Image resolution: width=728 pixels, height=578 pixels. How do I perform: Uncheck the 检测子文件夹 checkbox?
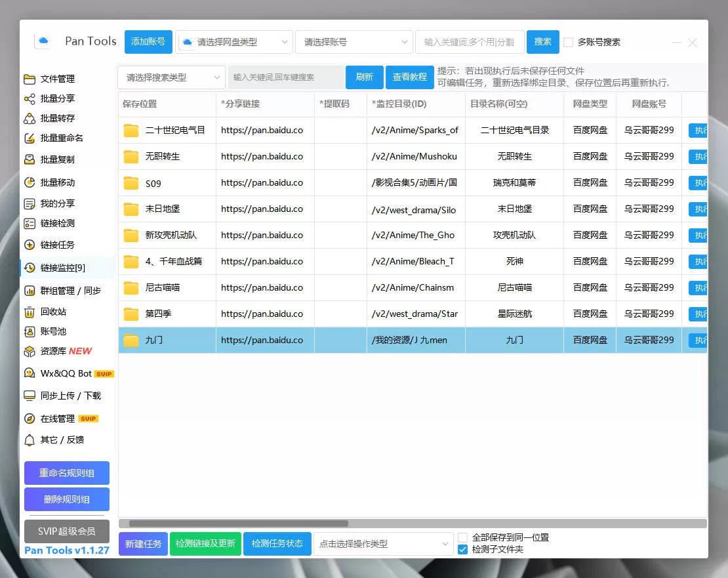[462, 550]
